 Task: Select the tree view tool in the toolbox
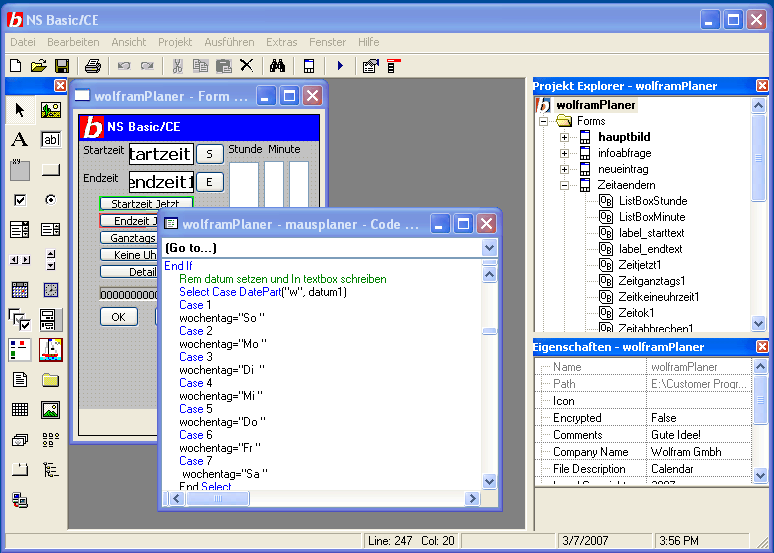[x=50, y=470]
